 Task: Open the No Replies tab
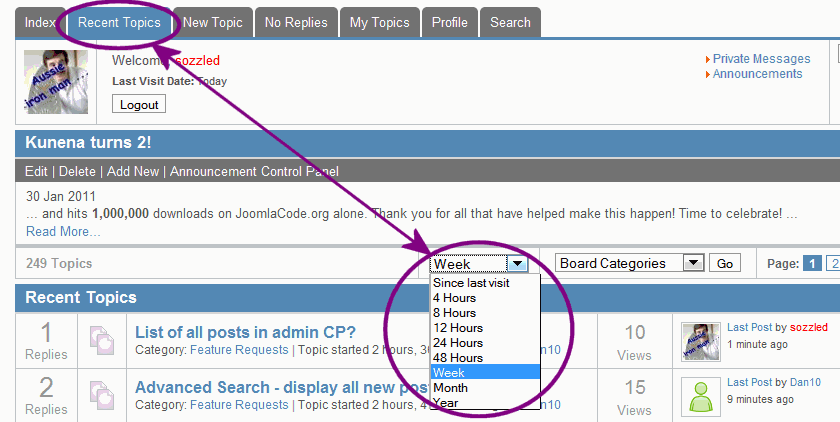[296, 22]
